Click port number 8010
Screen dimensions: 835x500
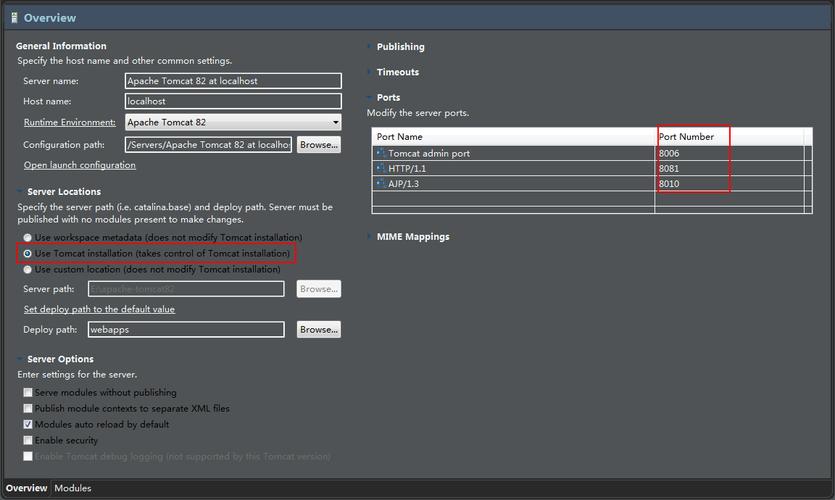point(669,183)
